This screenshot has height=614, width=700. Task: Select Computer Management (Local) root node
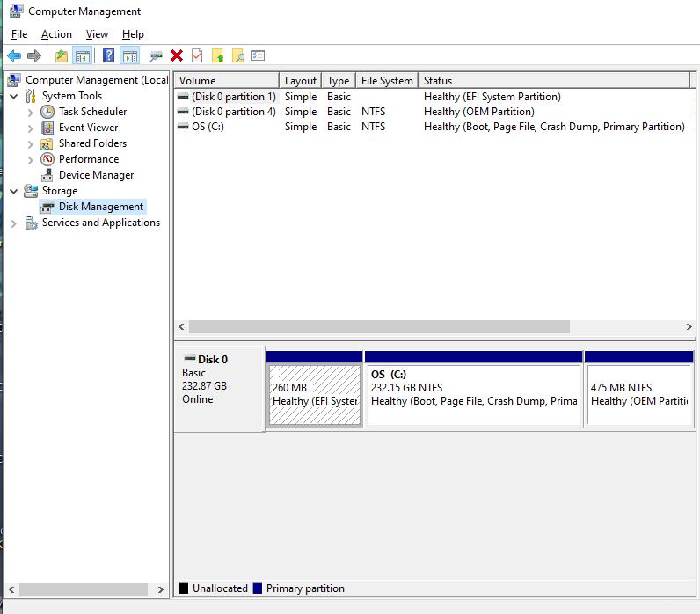click(97, 80)
